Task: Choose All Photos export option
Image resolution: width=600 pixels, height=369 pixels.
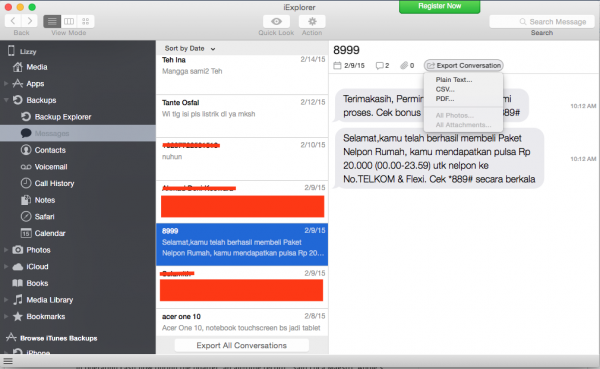Action: (455, 115)
